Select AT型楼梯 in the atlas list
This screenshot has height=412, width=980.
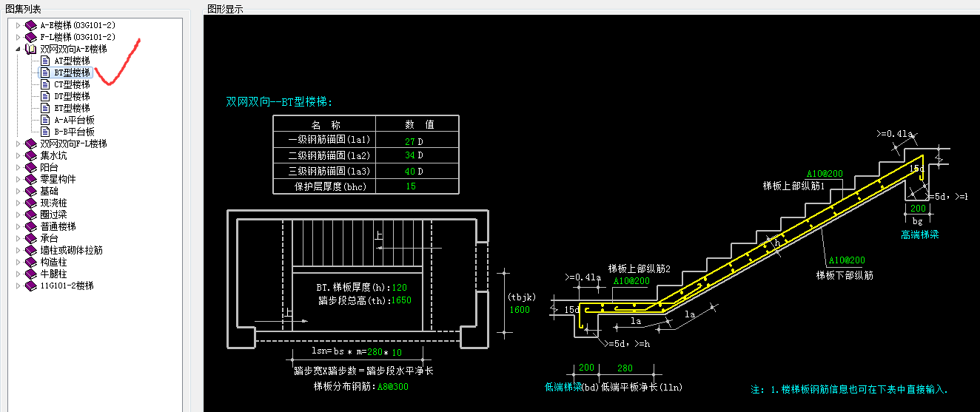tap(72, 61)
